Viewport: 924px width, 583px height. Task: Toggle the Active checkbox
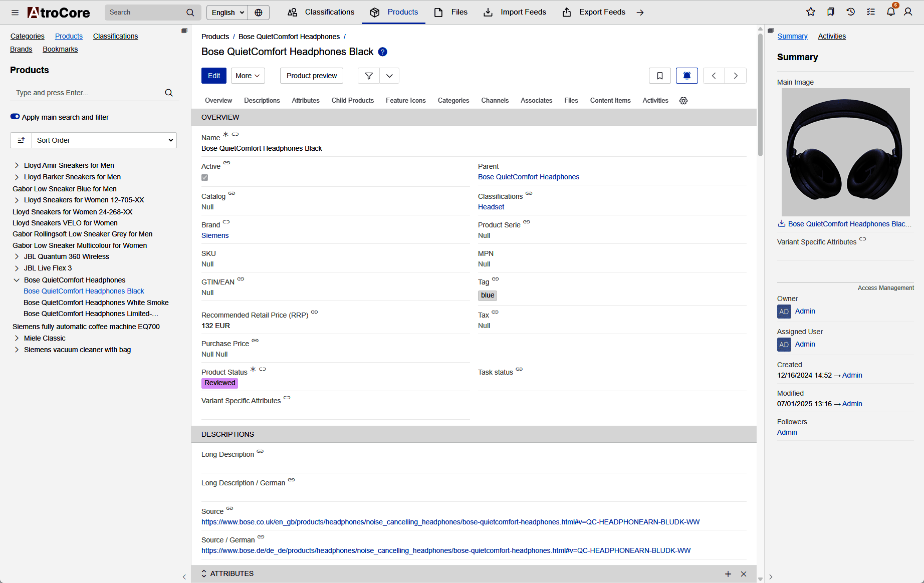pos(205,178)
